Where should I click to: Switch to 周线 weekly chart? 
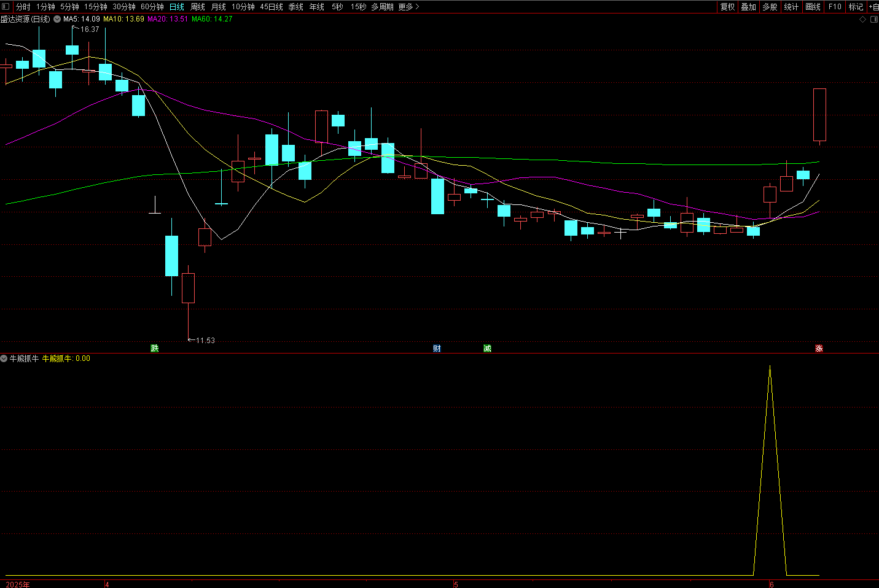coord(198,7)
